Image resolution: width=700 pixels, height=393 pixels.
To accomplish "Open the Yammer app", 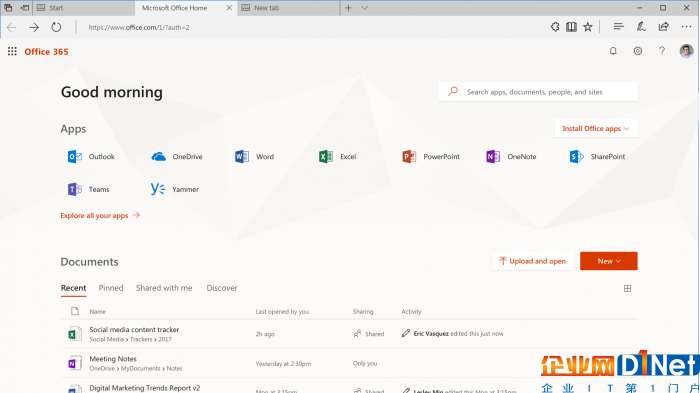I will click(x=175, y=189).
